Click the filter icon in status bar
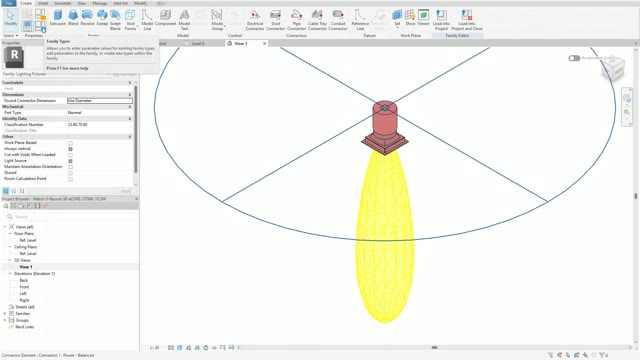Viewport: 640px width, 360px height. 603,355
